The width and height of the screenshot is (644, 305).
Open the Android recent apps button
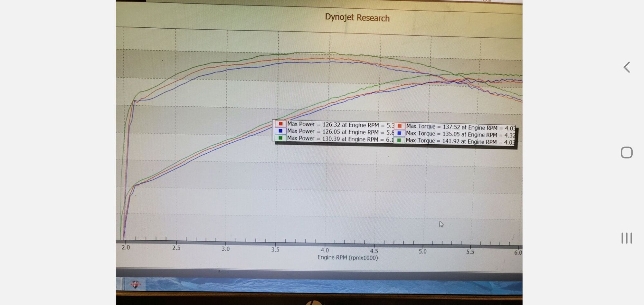click(626, 238)
